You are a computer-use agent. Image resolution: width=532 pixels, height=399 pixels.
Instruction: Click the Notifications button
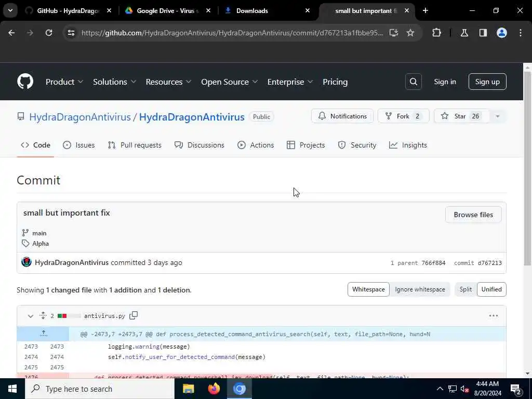click(342, 116)
